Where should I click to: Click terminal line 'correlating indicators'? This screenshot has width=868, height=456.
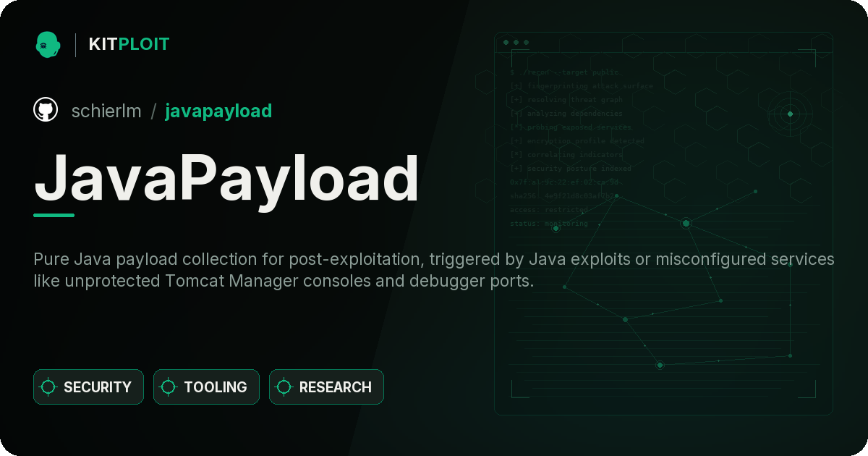(x=566, y=155)
